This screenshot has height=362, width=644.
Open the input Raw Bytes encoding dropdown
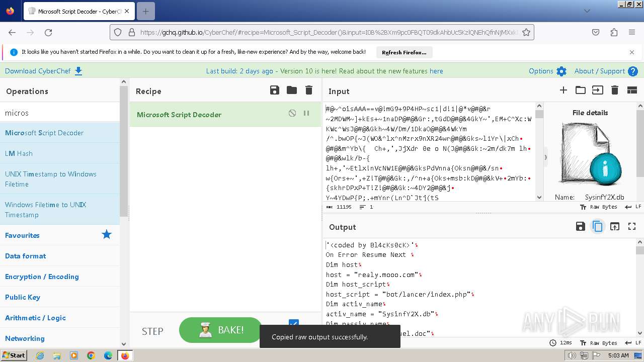(x=598, y=207)
